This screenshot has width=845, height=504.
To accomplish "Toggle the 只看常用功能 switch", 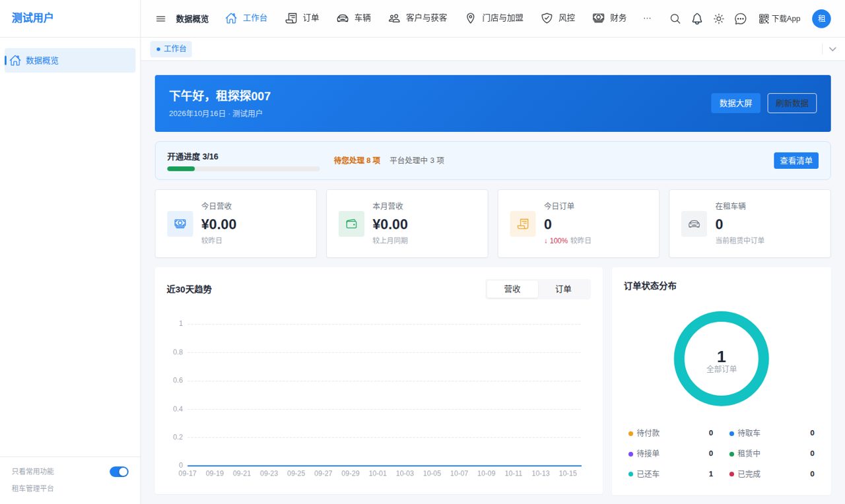I will click(x=119, y=472).
